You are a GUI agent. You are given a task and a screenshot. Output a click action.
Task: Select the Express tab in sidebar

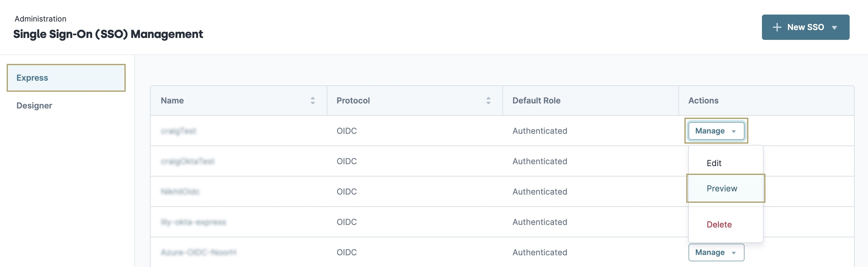[x=66, y=78]
